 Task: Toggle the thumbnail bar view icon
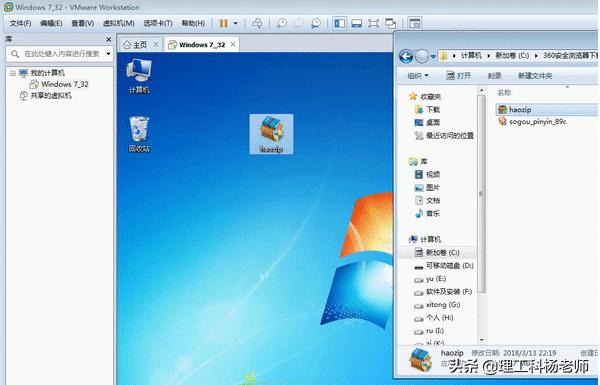(x=357, y=23)
